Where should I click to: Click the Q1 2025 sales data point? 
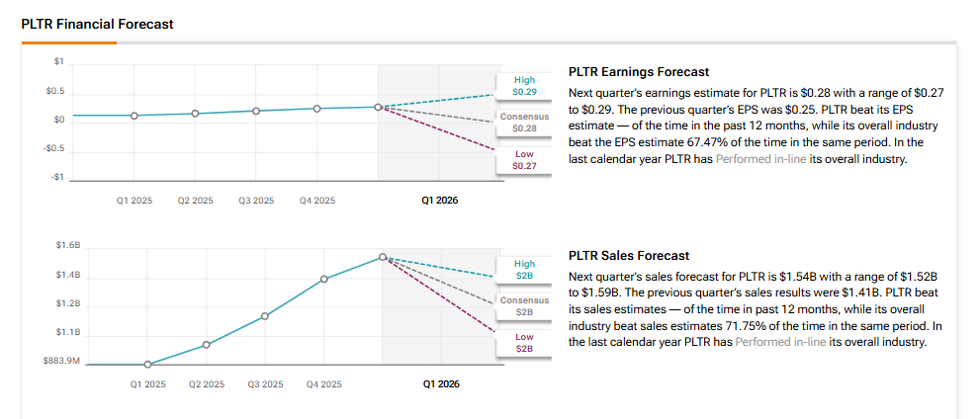point(147,364)
